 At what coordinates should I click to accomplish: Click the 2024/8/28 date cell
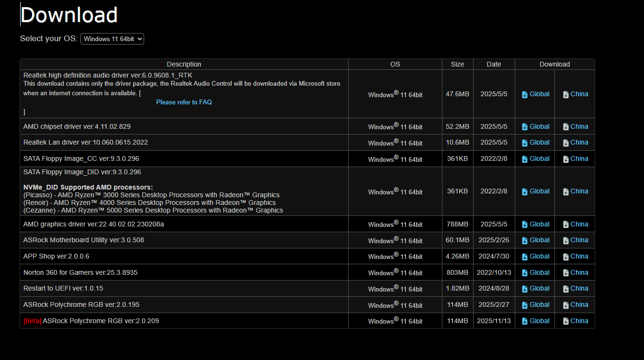(494, 289)
